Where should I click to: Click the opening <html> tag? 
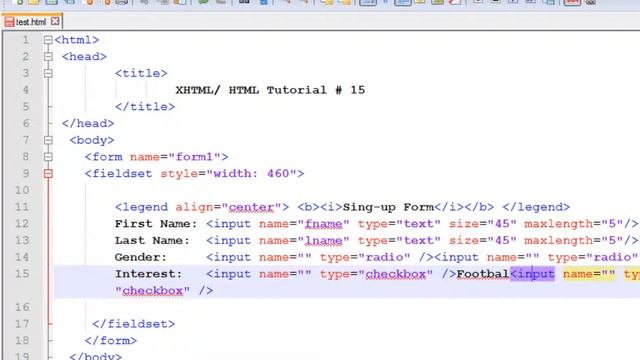[77, 40]
